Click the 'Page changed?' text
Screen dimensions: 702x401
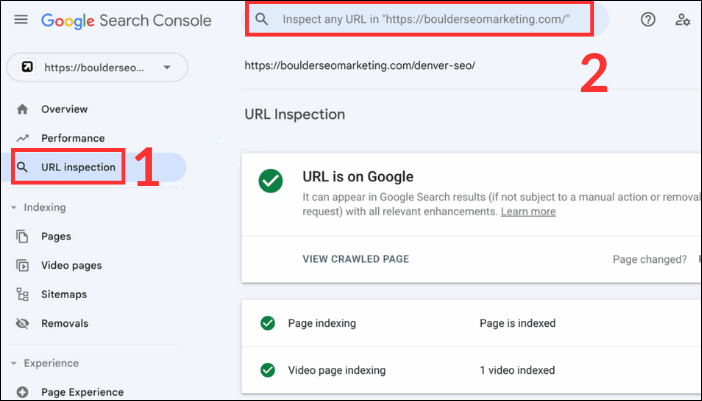(x=650, y=260)
